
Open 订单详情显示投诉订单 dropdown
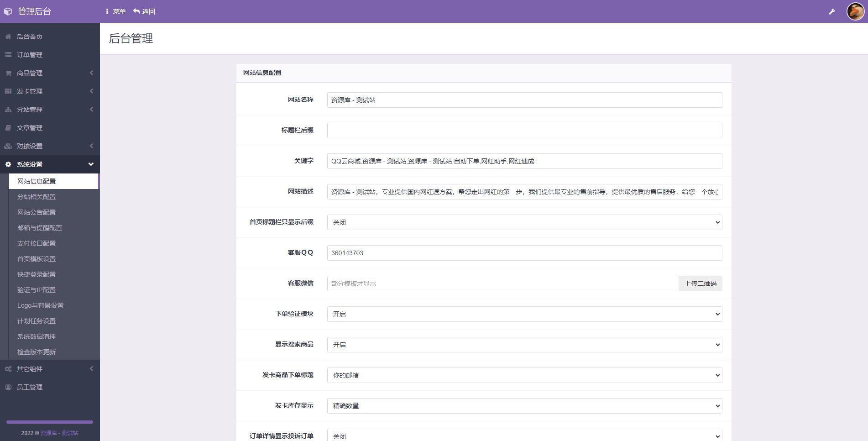[x=524, y=435]
